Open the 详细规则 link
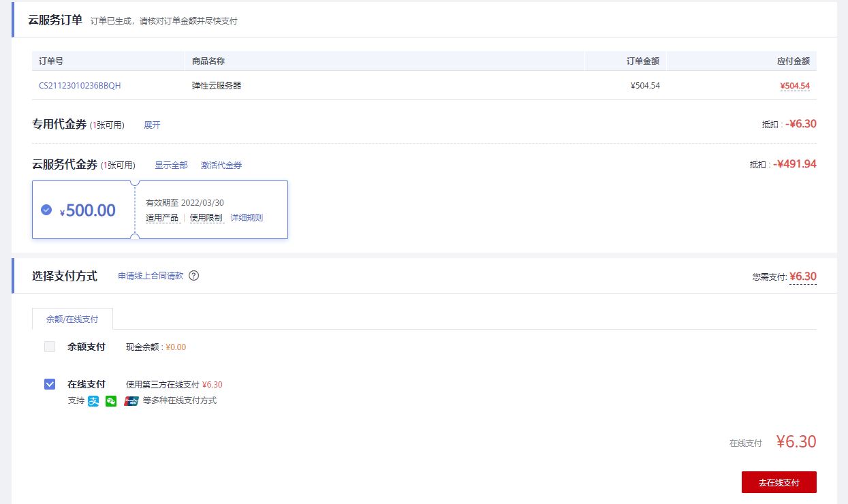This screenshot has height=504, width=848. (247, 218)
